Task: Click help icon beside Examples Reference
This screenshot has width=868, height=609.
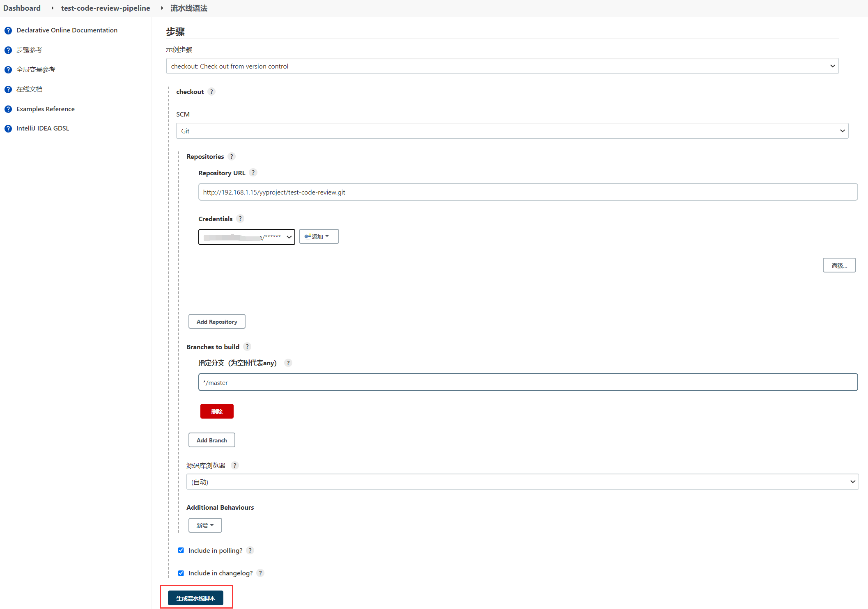Action: [x=8, y=109]
